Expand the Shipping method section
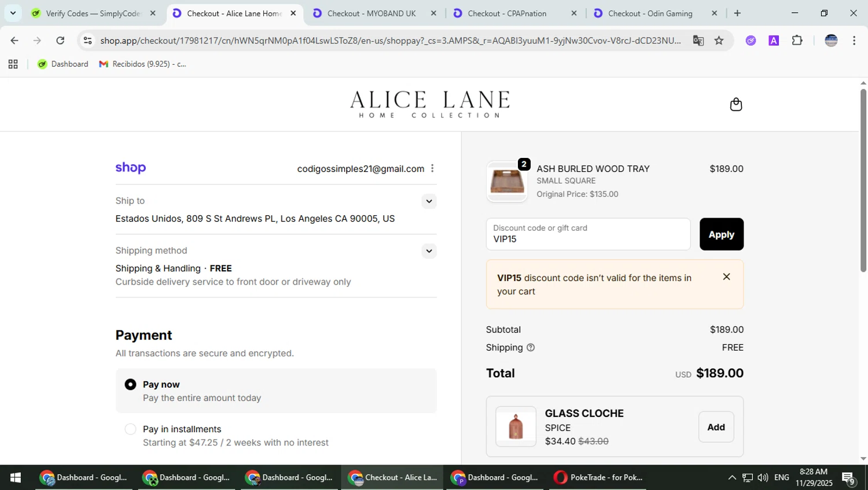 tap(429, 251)
